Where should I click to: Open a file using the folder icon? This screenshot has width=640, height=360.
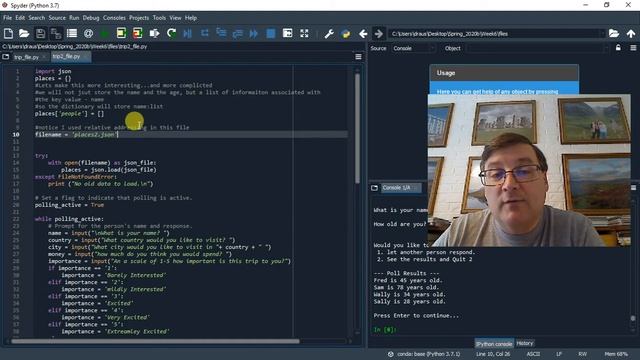(24, 33)
